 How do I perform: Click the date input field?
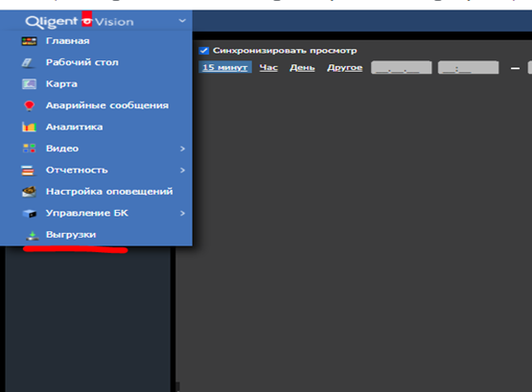(402, 67)
